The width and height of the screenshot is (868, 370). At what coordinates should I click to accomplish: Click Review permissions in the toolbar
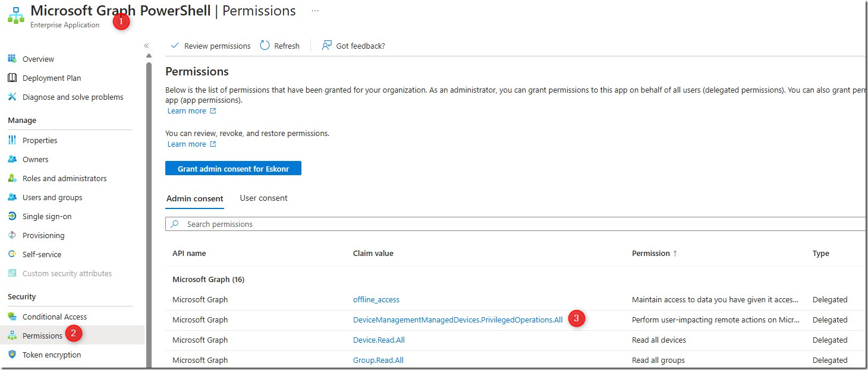[x=211, y=46]
